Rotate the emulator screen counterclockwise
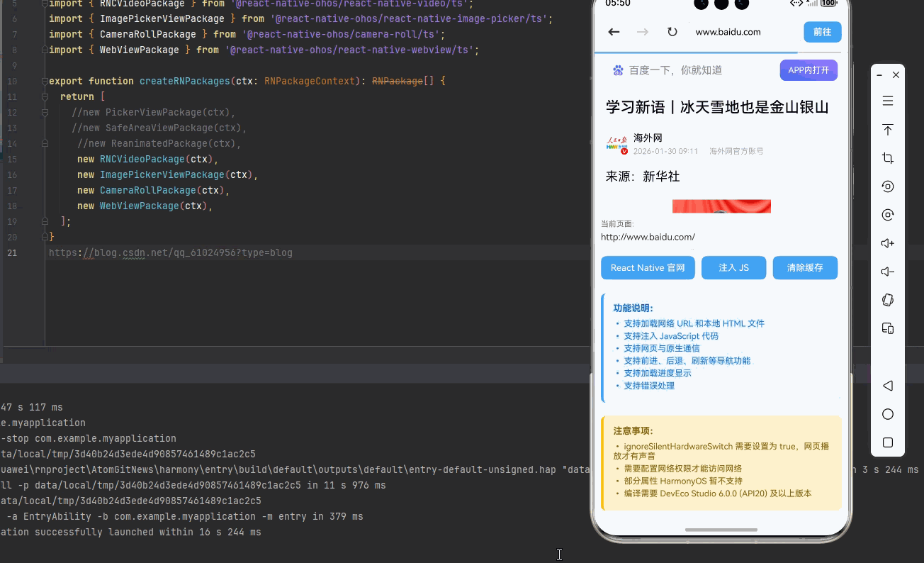 tap(887, 186)
